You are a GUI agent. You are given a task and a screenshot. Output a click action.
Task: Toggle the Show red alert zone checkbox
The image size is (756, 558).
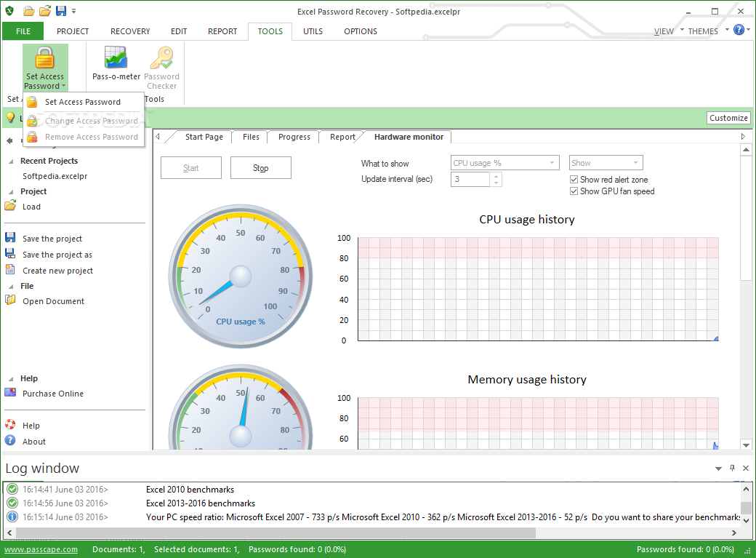[574, 180]
